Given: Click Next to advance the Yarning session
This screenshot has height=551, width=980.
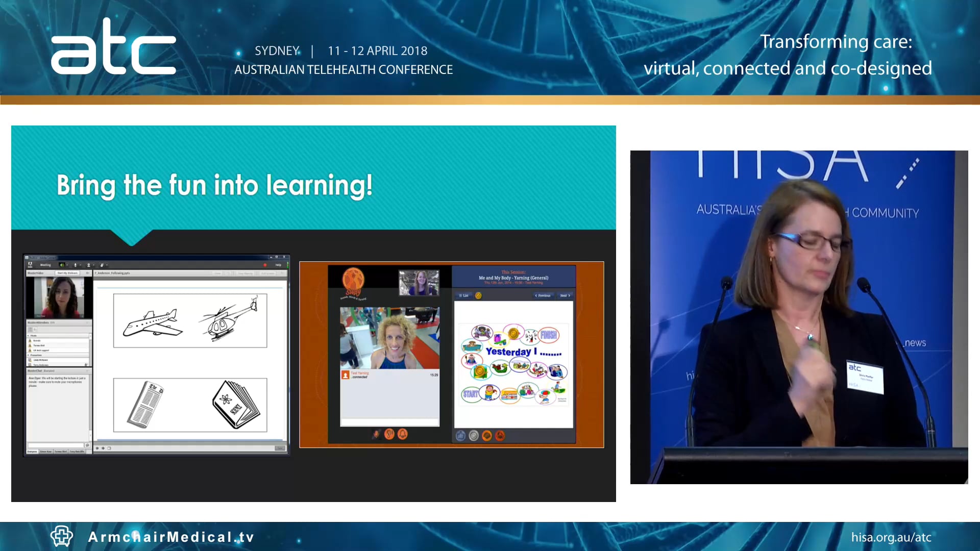Looking at the screenshot, I should click(x=566, y=295).
